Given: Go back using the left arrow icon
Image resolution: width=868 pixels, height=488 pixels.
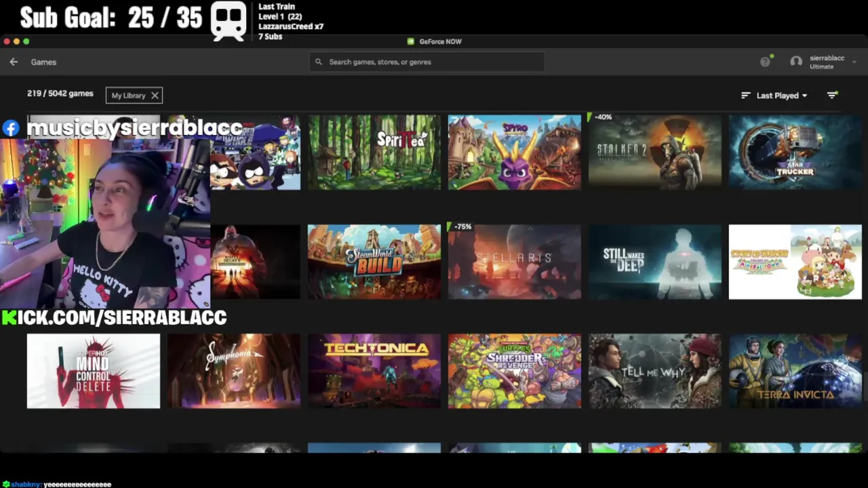Looking at the screenshot, I should [14, 62].
